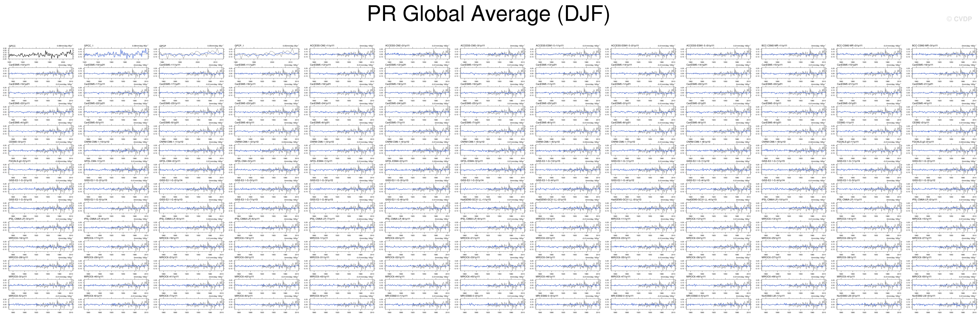This screenshot has height=318, width=980.
Task: Open the GPCP observation plot
Action: click(191, 54)
